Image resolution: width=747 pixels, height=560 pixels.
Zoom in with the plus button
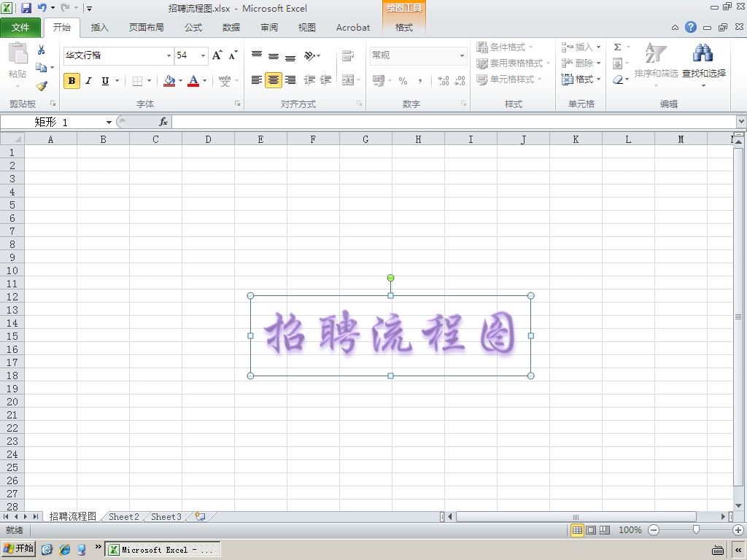point(738,530)
